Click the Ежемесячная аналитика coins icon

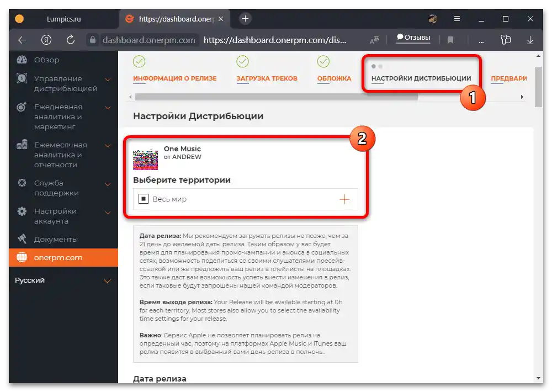(22, 145)
